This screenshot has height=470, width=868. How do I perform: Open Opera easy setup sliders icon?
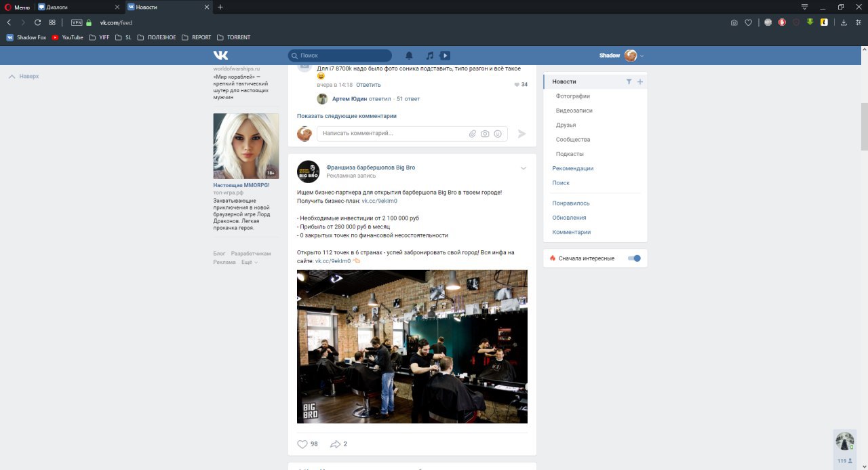click(858, 22)
